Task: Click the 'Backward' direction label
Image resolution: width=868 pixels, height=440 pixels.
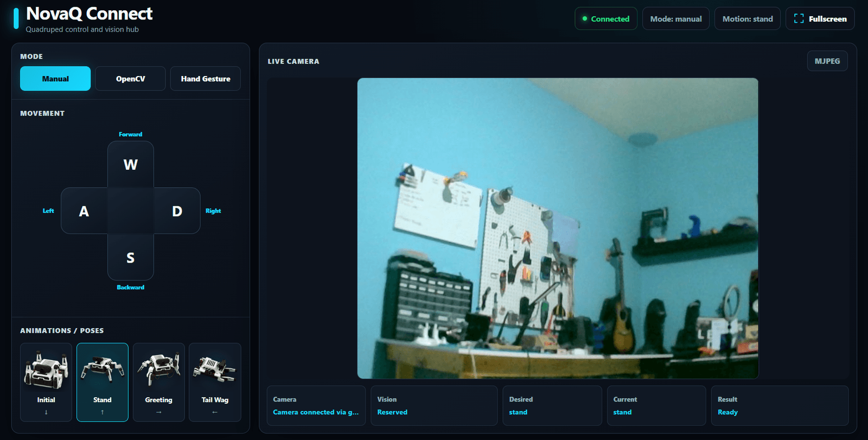Action: coord(131,288)
